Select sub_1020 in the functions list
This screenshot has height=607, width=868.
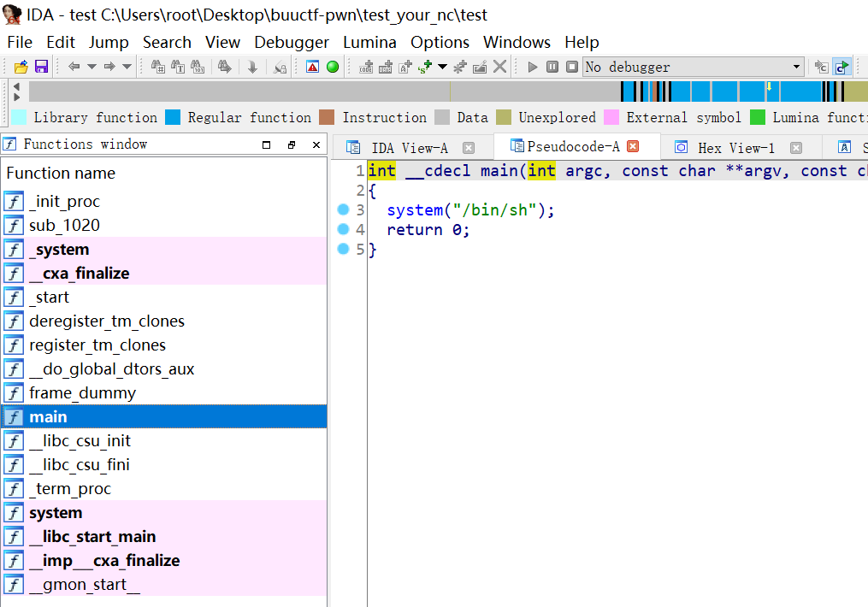164,225
